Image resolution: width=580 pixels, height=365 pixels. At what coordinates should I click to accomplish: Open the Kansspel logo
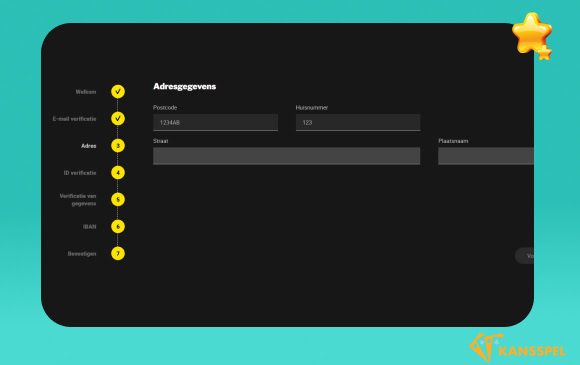pyautogui.click(x=518, y=348)
